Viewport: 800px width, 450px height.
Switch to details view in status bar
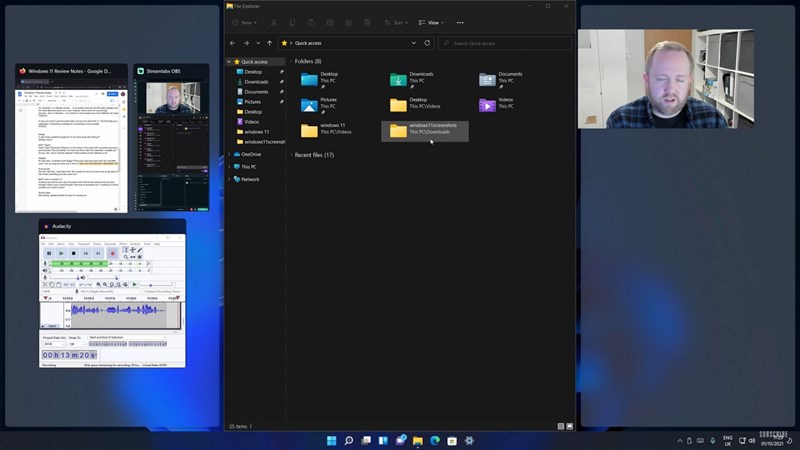point(561,426)
